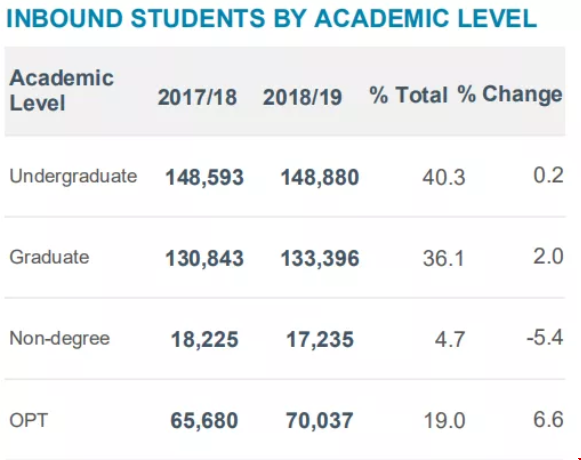Click the Non-degree value 17,235
This screenshot has height=460, width=581.
(x=320, y=340)
